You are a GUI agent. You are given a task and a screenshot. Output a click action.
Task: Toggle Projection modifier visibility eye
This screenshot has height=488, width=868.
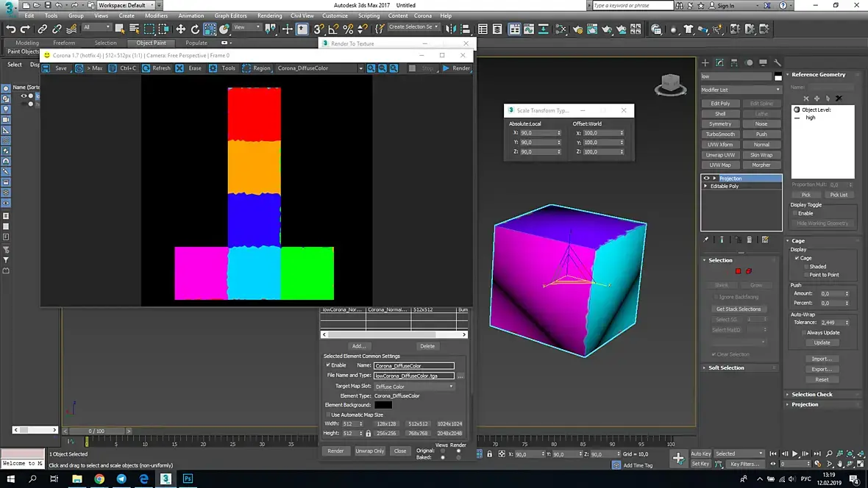[707, 179]
